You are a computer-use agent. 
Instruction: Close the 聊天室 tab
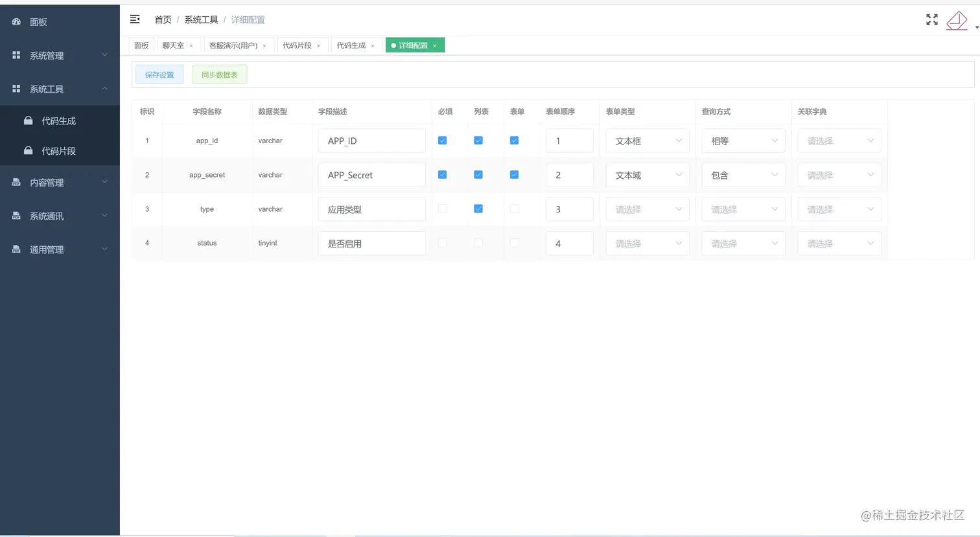(191, 46)
